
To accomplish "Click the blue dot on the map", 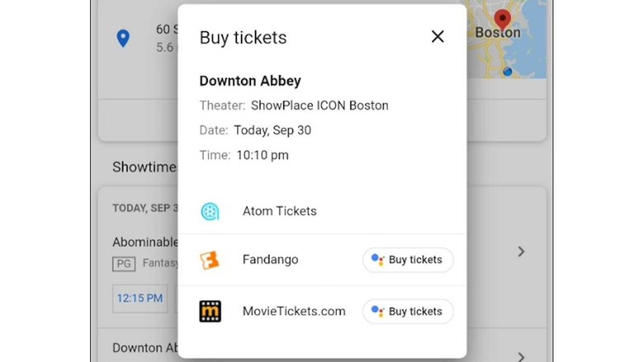I will [x=508, y=72].
